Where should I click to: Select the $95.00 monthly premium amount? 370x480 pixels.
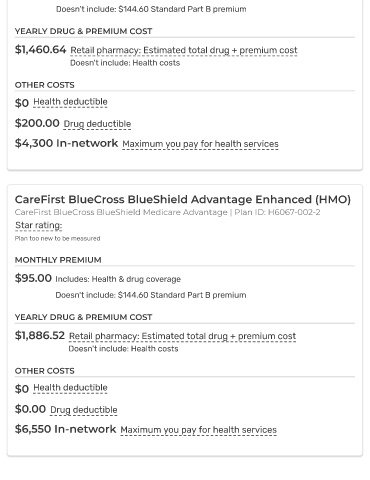coord(33,278)
